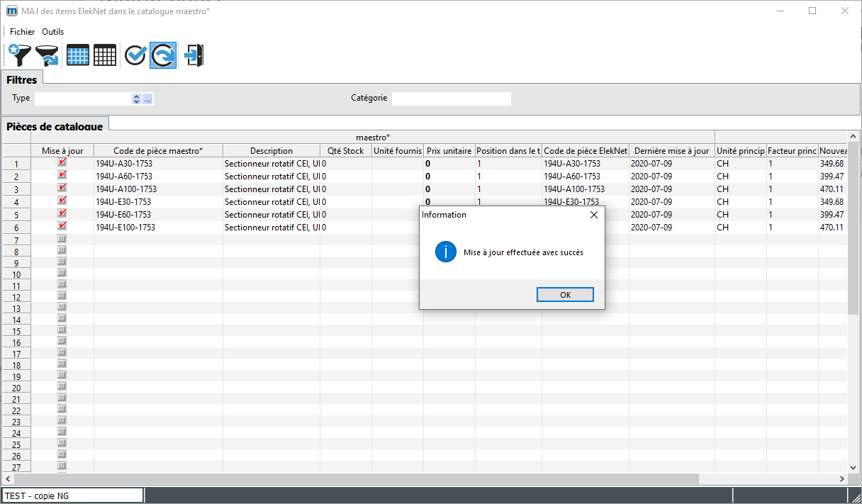
Task: Click into the Type filter input field
Action: pyautogui.click(x=83, y=99)
